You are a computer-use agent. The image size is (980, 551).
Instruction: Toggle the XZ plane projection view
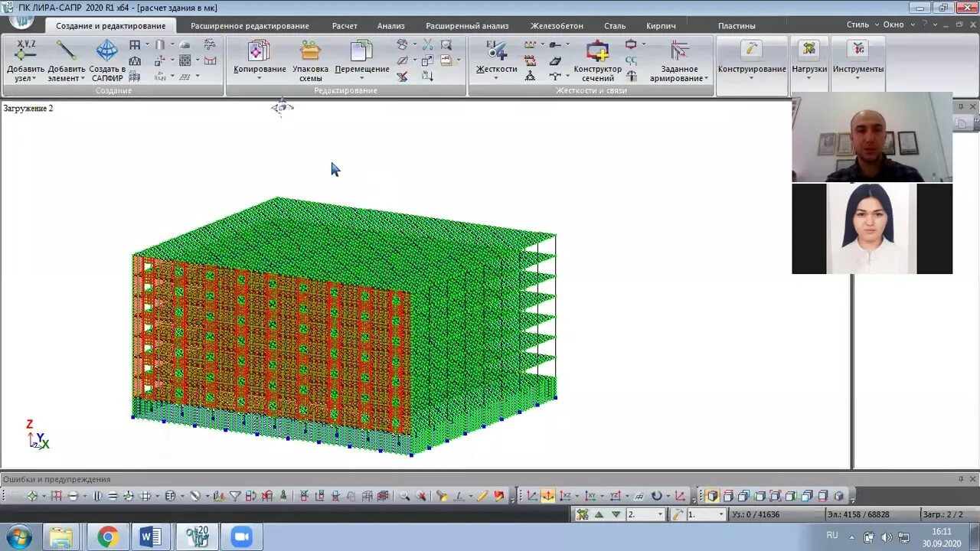567,496
